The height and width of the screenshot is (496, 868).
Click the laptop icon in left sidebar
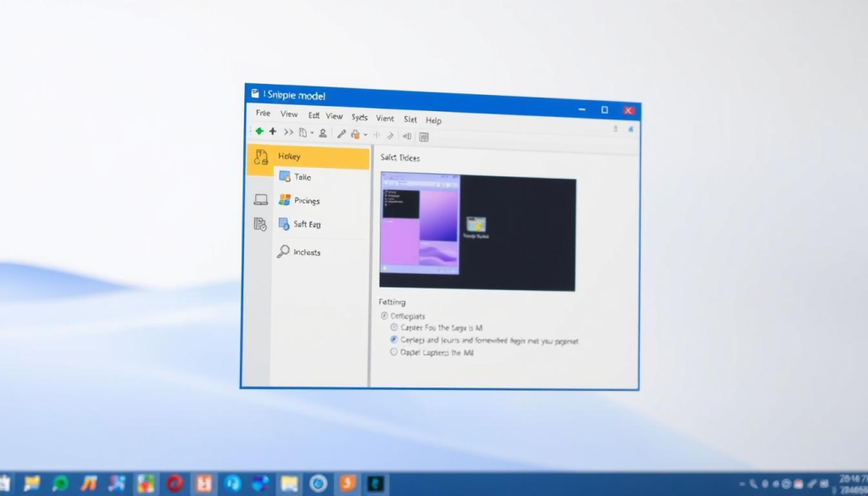point(261,199)
